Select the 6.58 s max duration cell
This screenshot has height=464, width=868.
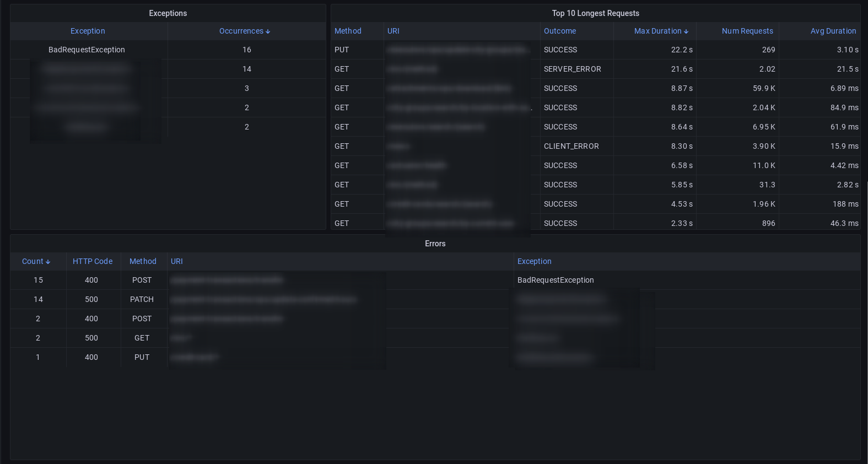pyautogui.click(x=682, y=165)
